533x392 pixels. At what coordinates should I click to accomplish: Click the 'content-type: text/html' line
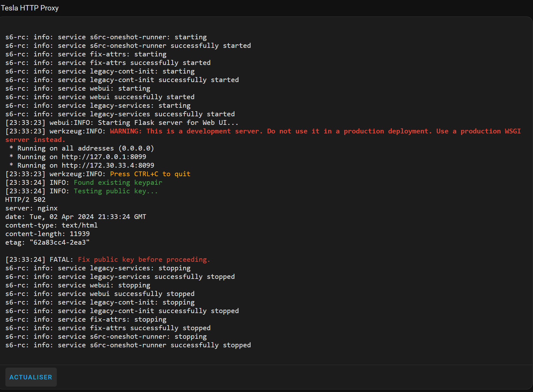(51, 225)
